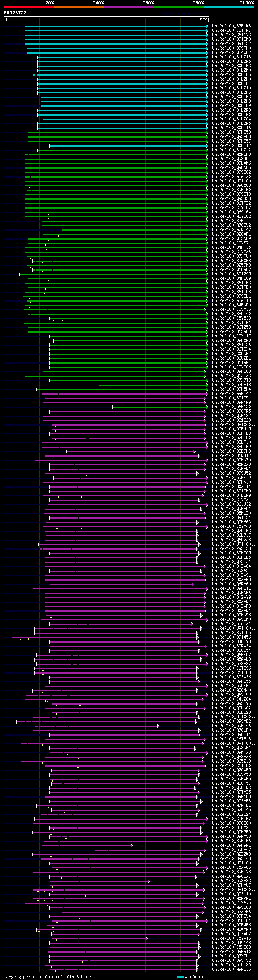The image size is (258, 980).
Task: Select hit label UniRef100_Q53NC9
Action: [231, 239]
